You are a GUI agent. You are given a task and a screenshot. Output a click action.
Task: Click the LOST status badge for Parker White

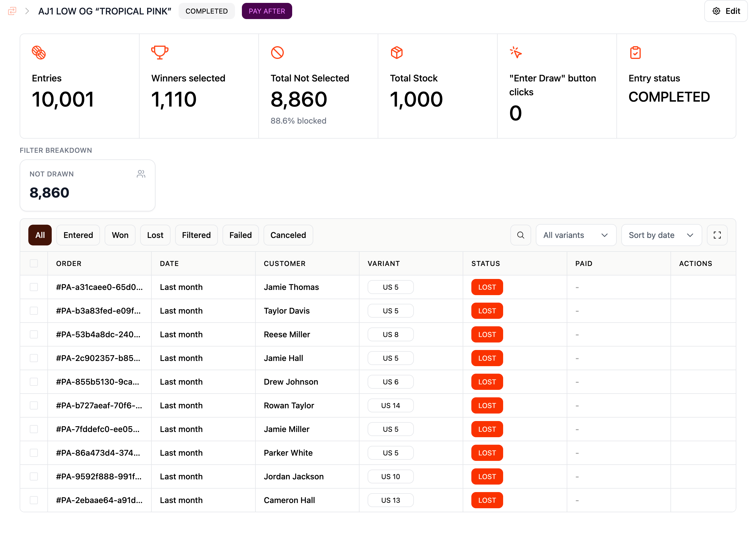(x=487, y=453)
